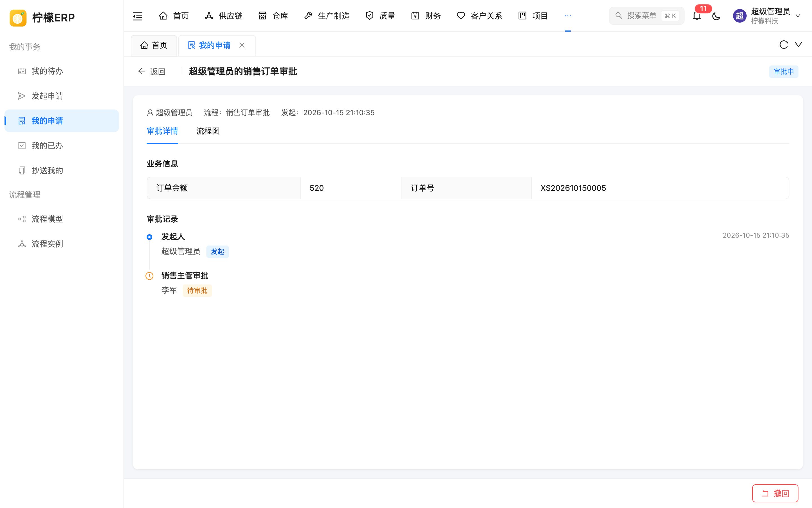
Task: Click the order amount value 520
Action: coord(317,188)
